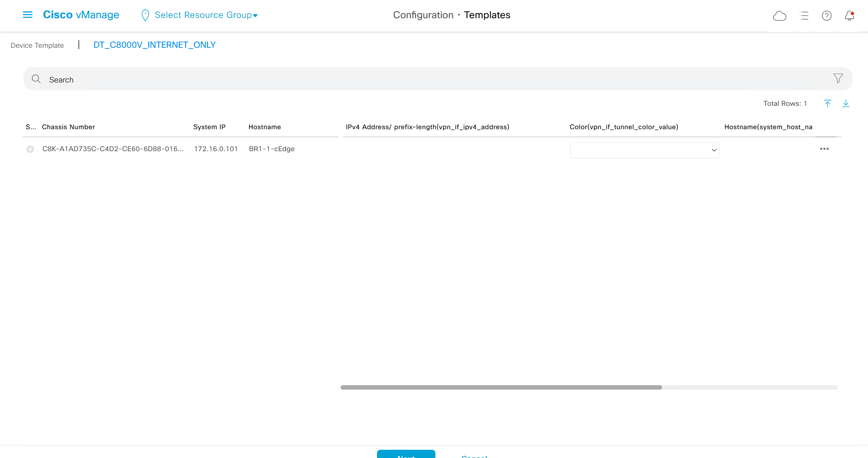Open the help question mark icon
The height and width of the screenshot is (458, 868).
(826, 16)
